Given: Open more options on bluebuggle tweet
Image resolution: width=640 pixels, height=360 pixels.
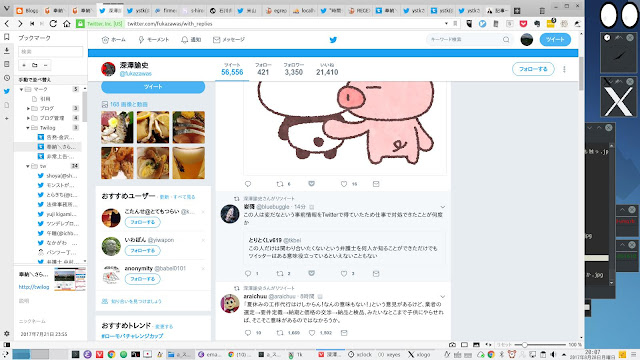Looking at the screenshot, I should [x=442, y=207].
